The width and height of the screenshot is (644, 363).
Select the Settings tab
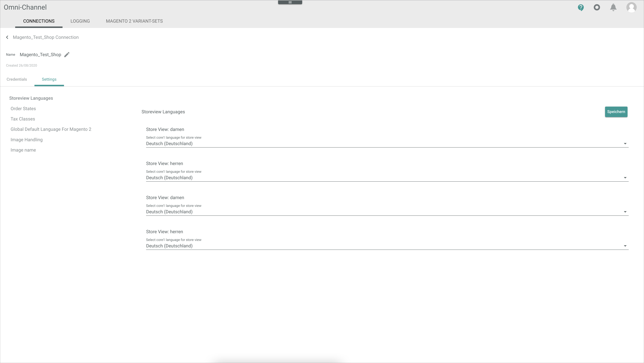(x=49, y=79)
